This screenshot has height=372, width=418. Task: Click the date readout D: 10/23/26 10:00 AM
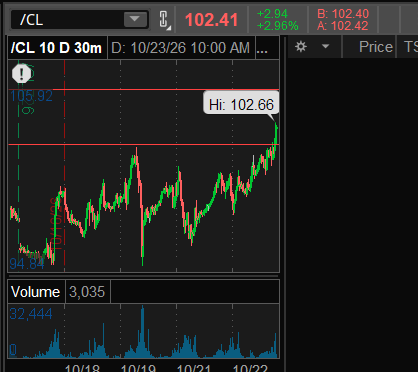[x=180, y=48]
